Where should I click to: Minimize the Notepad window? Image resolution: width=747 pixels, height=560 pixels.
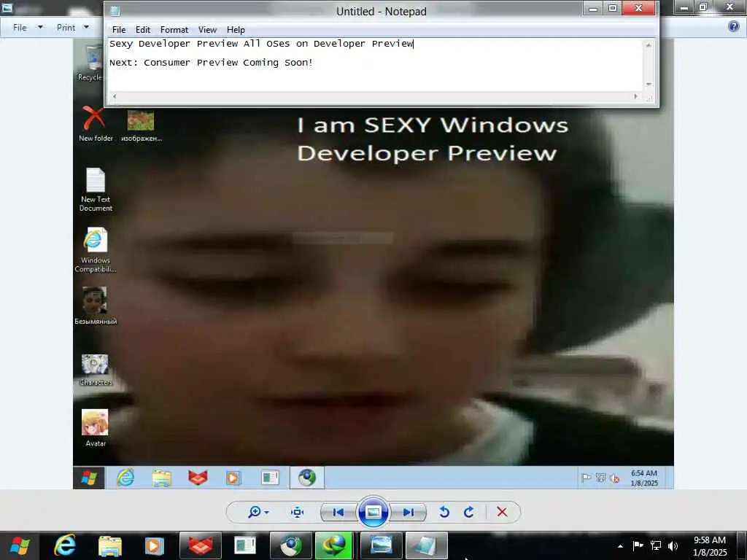[x=593, y=8]
